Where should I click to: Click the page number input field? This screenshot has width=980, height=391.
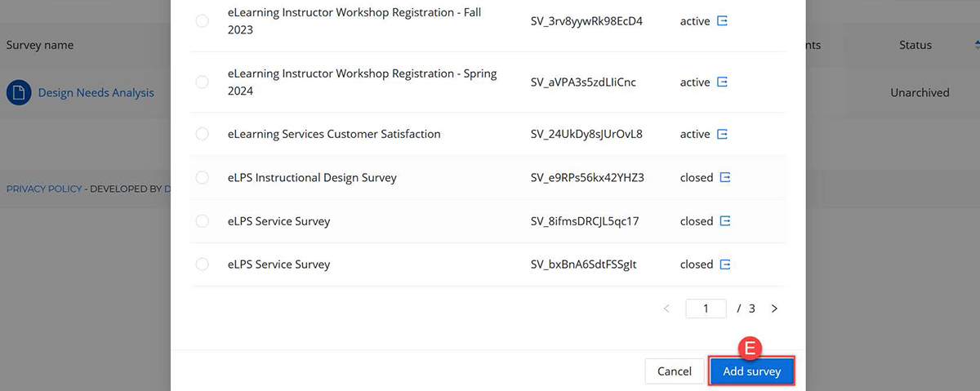click(706, 309)
